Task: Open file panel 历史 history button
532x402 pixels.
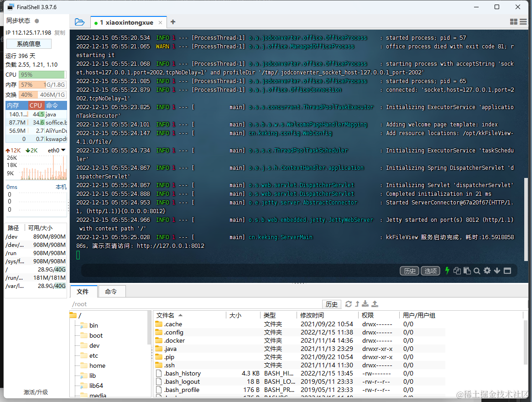Action: coord(332,304)
